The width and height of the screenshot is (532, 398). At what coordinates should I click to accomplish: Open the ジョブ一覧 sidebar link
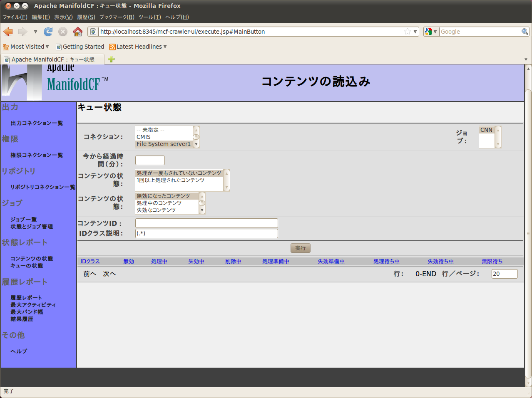24,219
